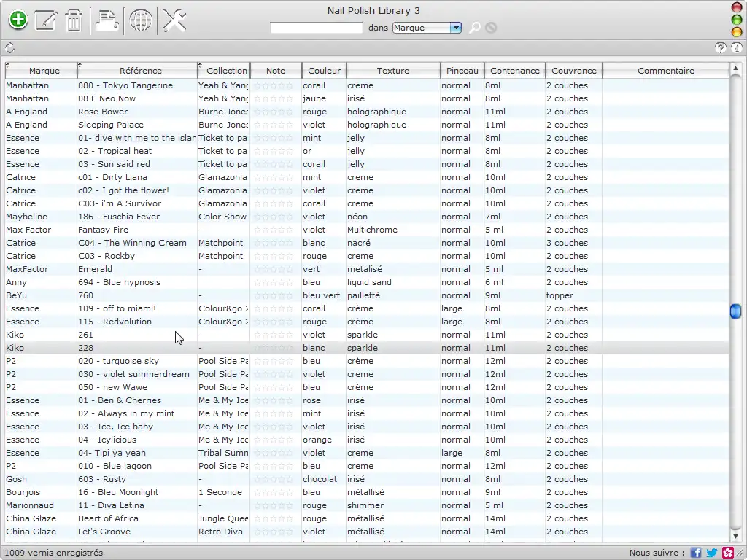This screenshot has width=747, height=560.
Task: Select '694 - Blue hypnosis' entry
Action: click(119, 282)
